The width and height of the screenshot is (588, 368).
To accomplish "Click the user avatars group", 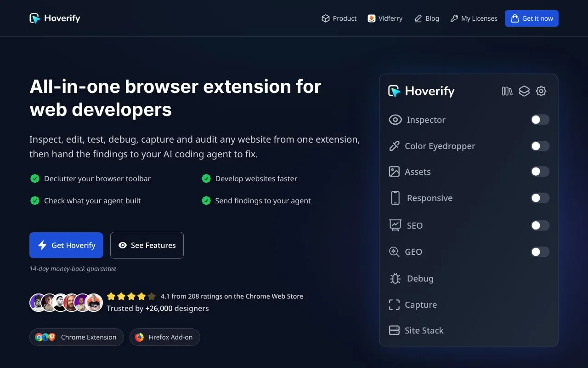I will click(x=66, y=303).
